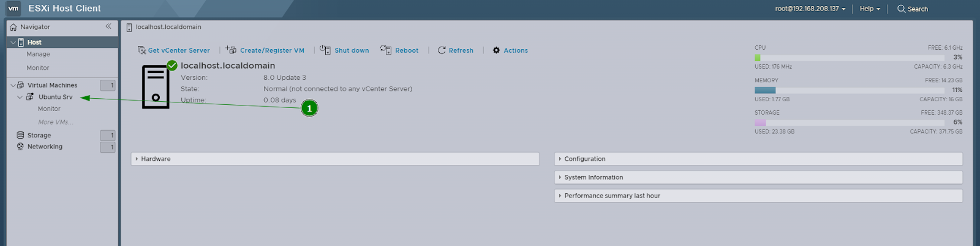980x246 pixels.
Task: Select Monitor under Ubuntu Srv
Action: click(49, 109)
